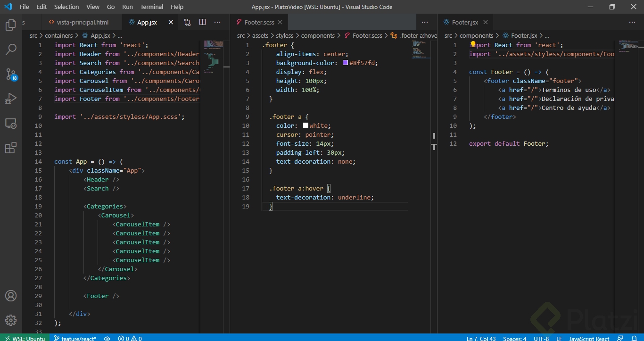
Task: Open the Manage gear menu
Action: click(11, 320)
